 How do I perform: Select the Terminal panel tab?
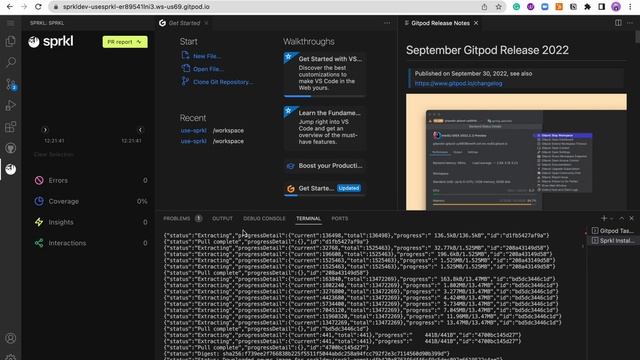click(x=309, y=219)
